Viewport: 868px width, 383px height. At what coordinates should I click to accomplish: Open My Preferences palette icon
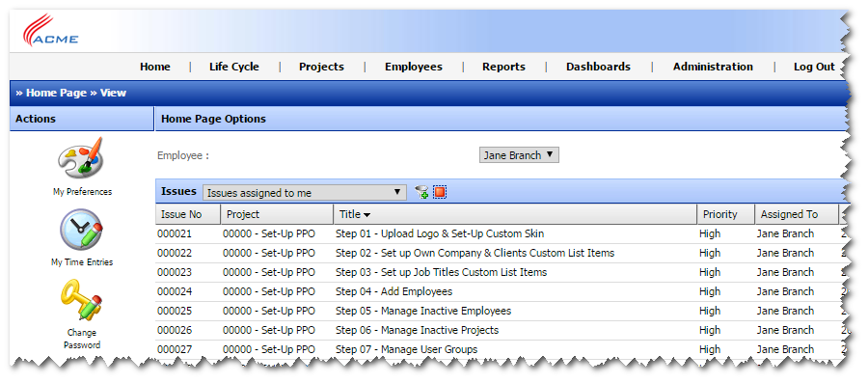(81, 157)
